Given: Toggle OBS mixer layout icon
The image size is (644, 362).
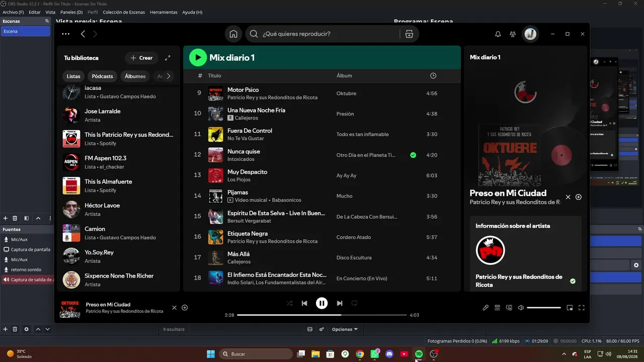Looking at the screenshot, I should (x=310, y=329).
